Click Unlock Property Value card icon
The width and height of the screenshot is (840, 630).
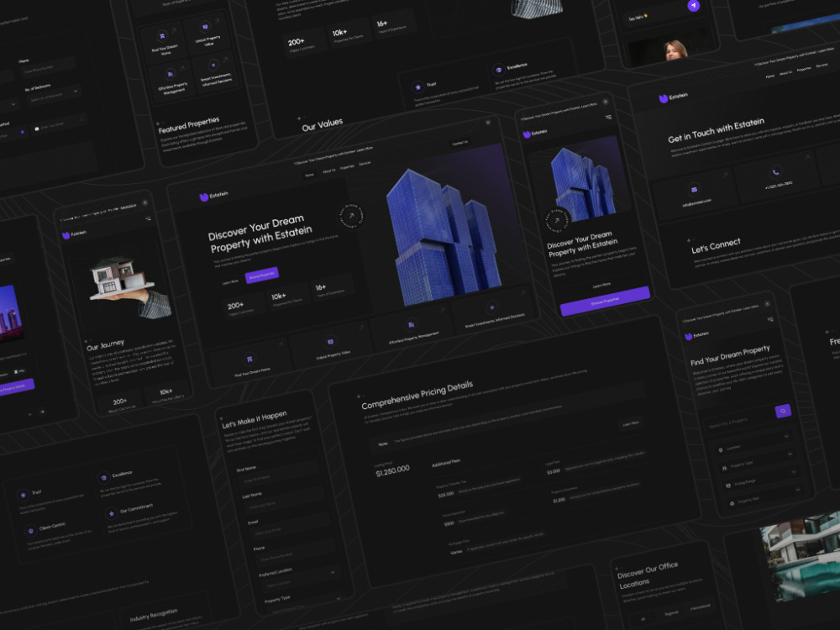pos(330,341)
